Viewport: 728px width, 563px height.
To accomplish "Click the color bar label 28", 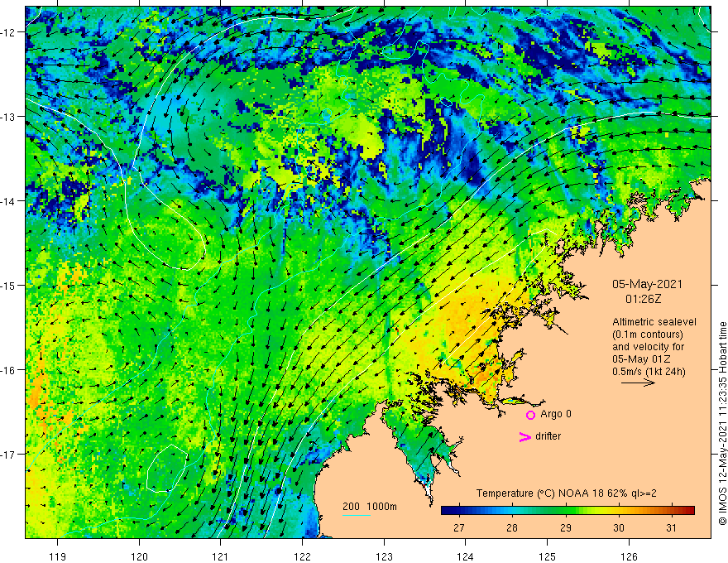I will (x=512, y=527).
